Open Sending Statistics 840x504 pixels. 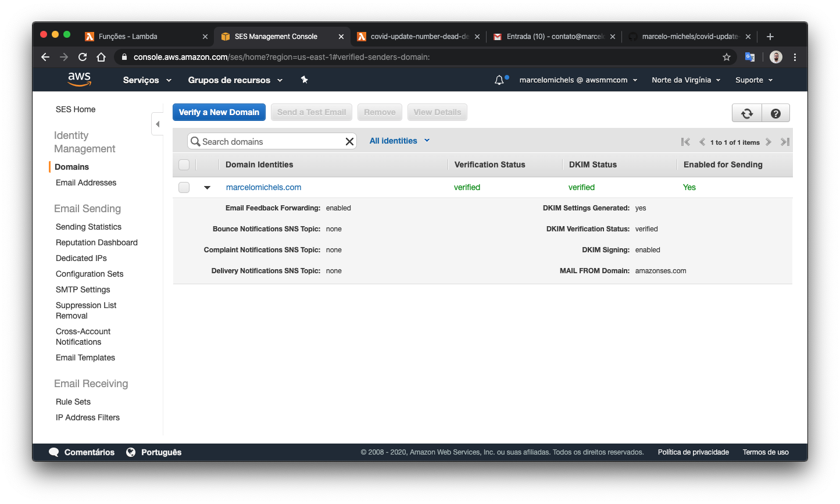point(88,227)
